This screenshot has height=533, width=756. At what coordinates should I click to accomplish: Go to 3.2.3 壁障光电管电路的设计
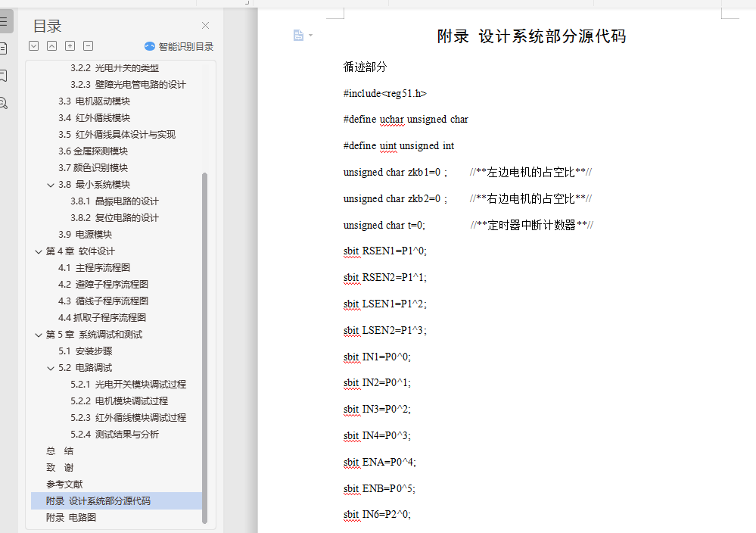click(x=128, y=84)
